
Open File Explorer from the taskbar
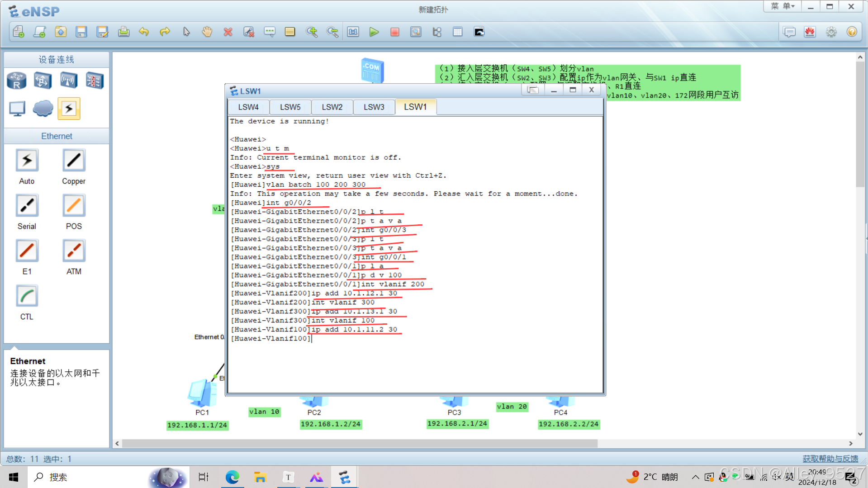click(260, 477)
